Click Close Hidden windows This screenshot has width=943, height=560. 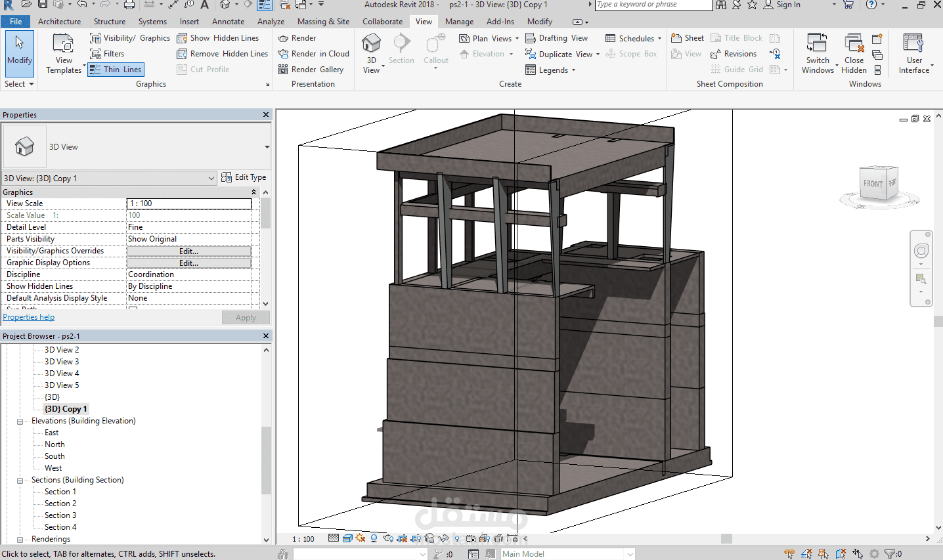coord(854,53)
